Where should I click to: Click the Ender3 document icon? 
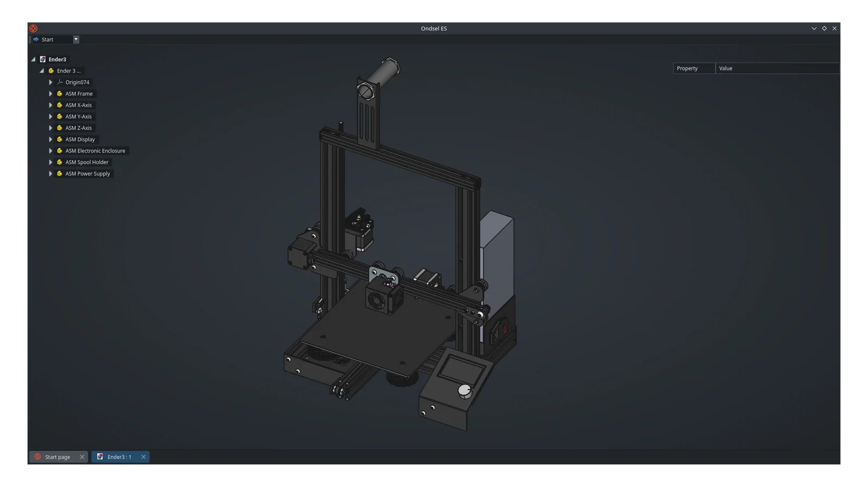[x=43, y=60]
